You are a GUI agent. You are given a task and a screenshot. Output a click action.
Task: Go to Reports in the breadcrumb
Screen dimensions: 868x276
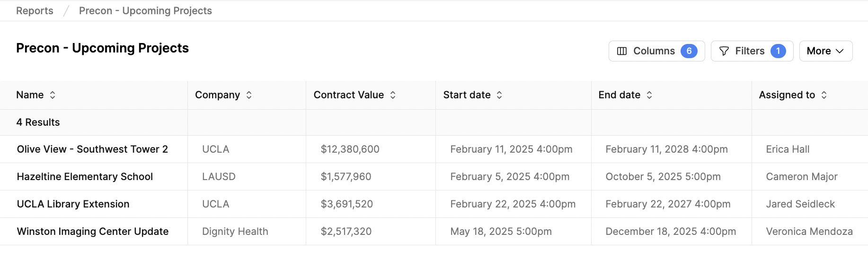click(x=35, y=11)
